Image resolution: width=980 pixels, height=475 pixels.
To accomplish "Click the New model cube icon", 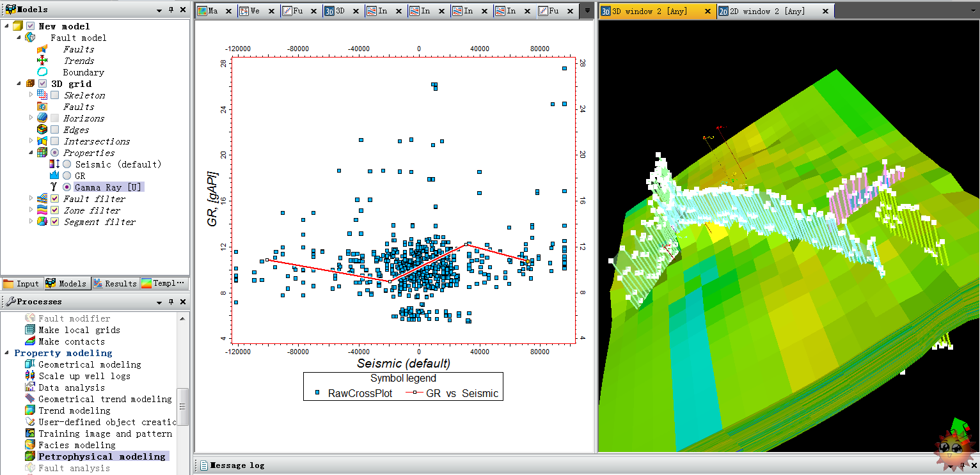I will pyautogui.click(x=17, y=26).
